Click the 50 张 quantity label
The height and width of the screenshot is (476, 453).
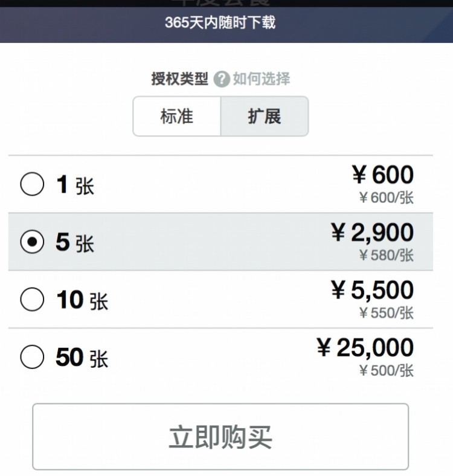pyautogui.click(x=82, y=358)
